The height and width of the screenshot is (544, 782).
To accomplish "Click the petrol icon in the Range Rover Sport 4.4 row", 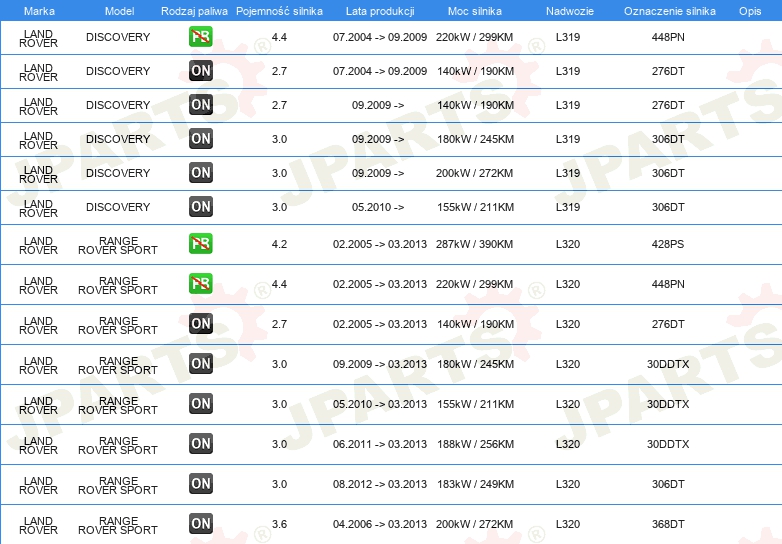I will (x=200, y=284).
